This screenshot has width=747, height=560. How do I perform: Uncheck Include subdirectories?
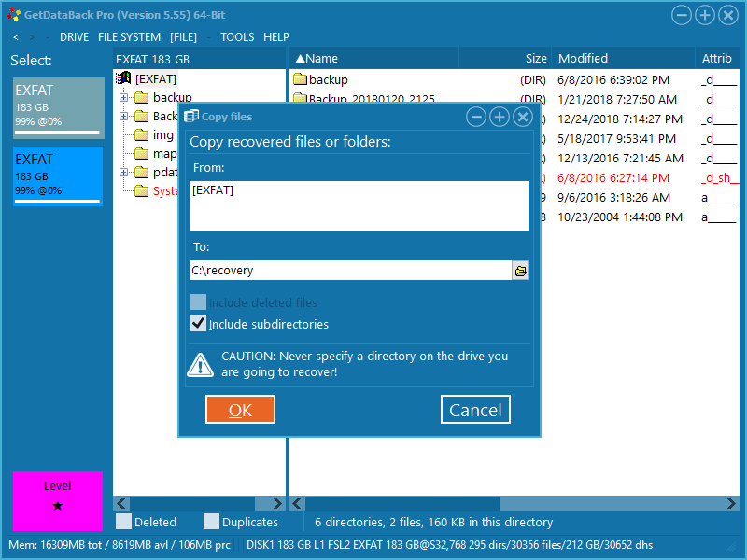tap(198, 324)
